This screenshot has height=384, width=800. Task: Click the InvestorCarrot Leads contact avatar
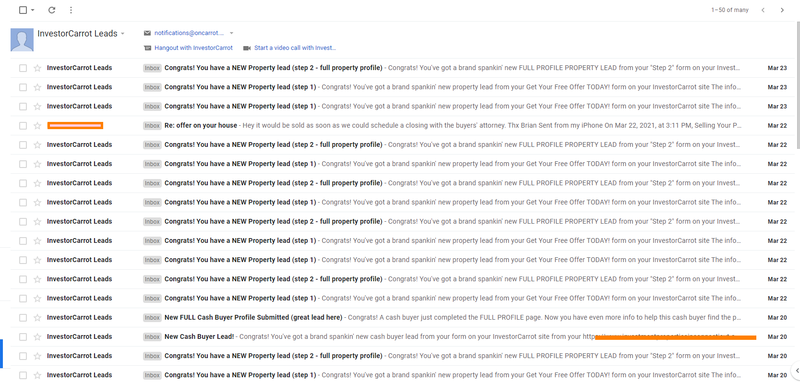pos(22,40)
